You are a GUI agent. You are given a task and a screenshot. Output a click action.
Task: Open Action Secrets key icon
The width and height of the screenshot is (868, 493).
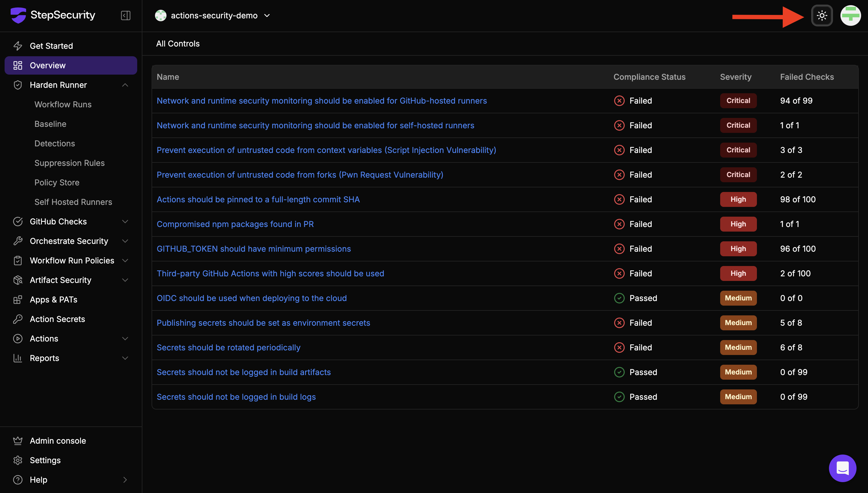(18, 319)
